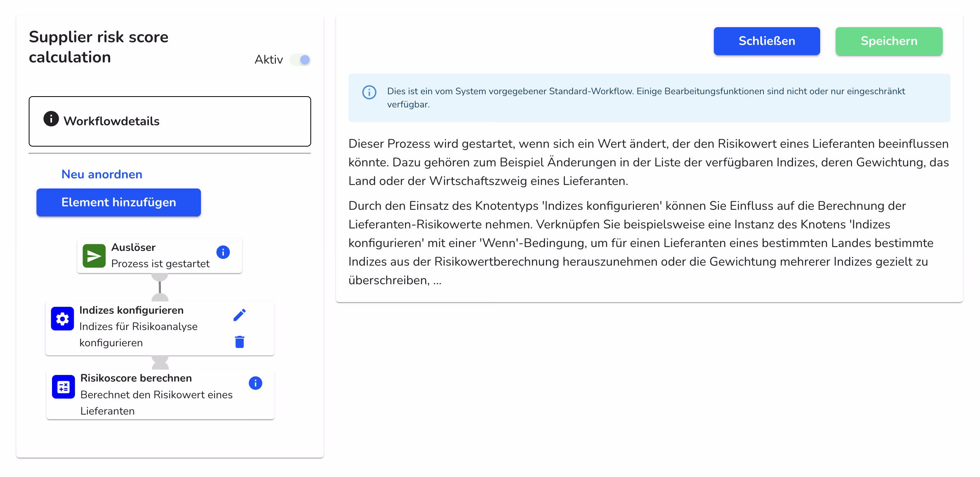Screen dimensions: 980x477
Task: Select the Auslöser node card
Action: click(159, 255)
